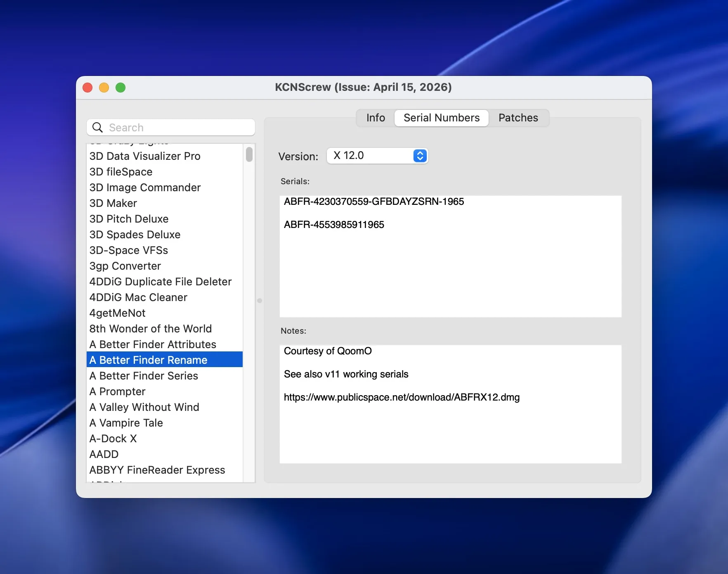The image size is (728, 574).
Task: Click serial ABFR-4230370559-GFBDAYZSRN-1965
Action: point(374,202)
